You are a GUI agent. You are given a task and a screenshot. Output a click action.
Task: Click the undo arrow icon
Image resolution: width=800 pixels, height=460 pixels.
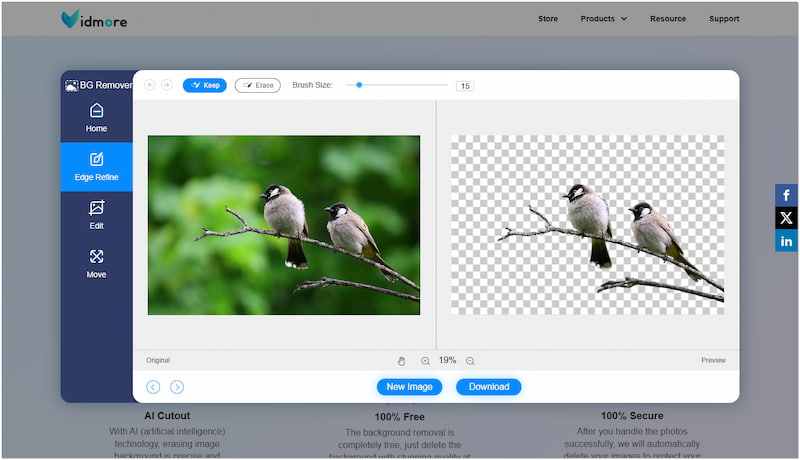(x=150, y=85)
